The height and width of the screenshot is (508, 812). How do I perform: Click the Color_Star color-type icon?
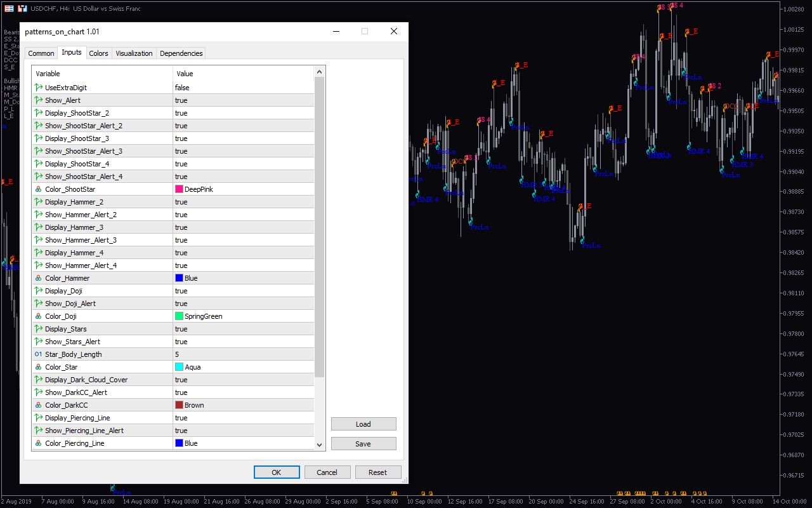(x=39, y=367)
